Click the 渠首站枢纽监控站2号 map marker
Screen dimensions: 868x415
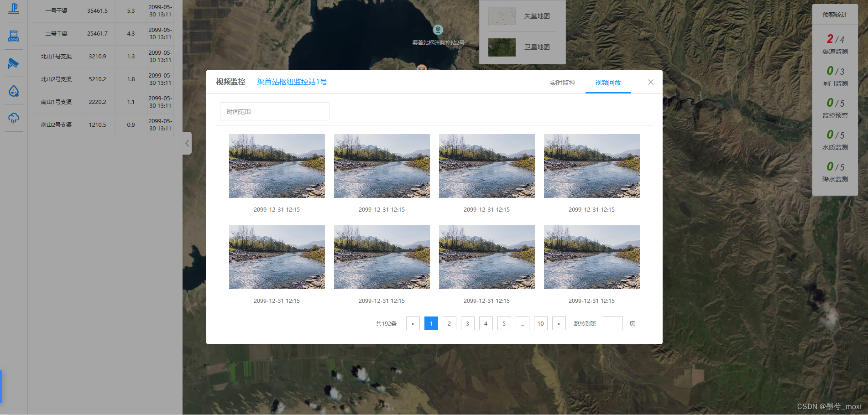point(438,31)
